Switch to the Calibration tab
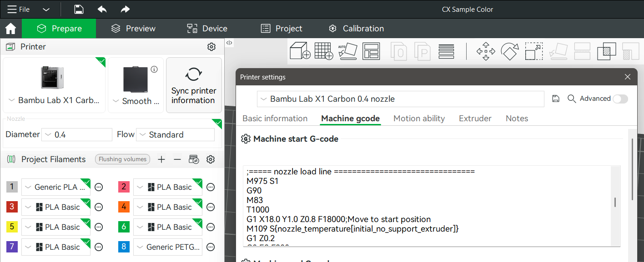Viewport: 644px width, 262px height. pyautogui.click(x=356, y=29)
